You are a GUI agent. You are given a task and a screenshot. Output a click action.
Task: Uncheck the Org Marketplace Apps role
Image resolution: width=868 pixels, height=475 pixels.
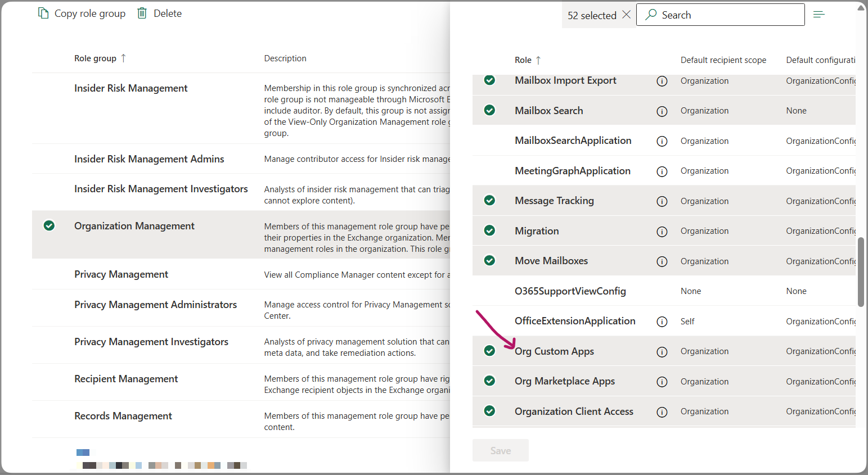pos(489,381)
